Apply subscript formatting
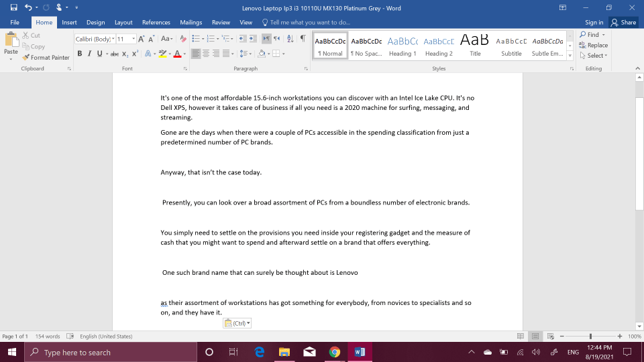 tap(125, 54)
